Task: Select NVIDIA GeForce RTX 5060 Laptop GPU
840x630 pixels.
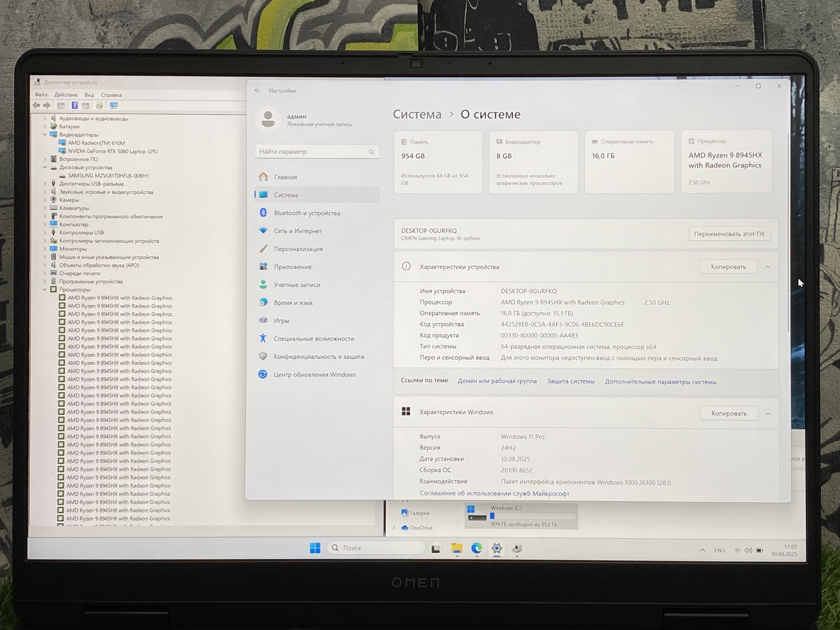Action: [x=112, y=151]
